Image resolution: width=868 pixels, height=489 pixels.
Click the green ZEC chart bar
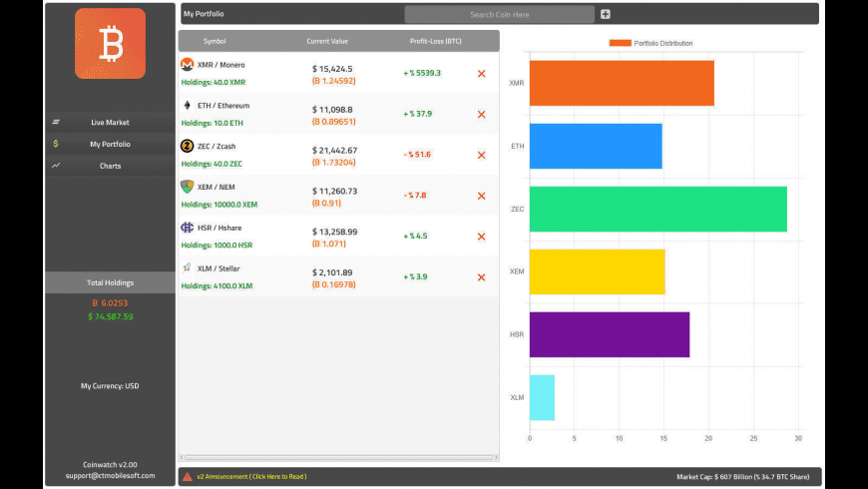658,209
